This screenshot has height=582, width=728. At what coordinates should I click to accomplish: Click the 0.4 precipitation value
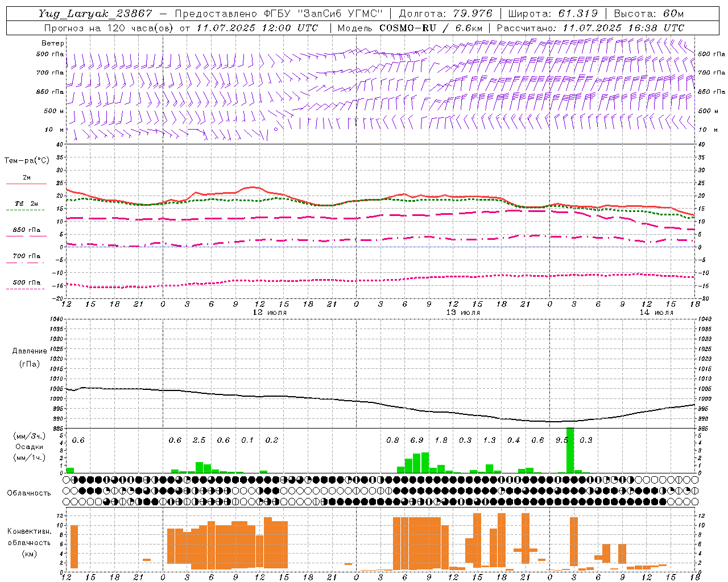(x=514, y=440)
